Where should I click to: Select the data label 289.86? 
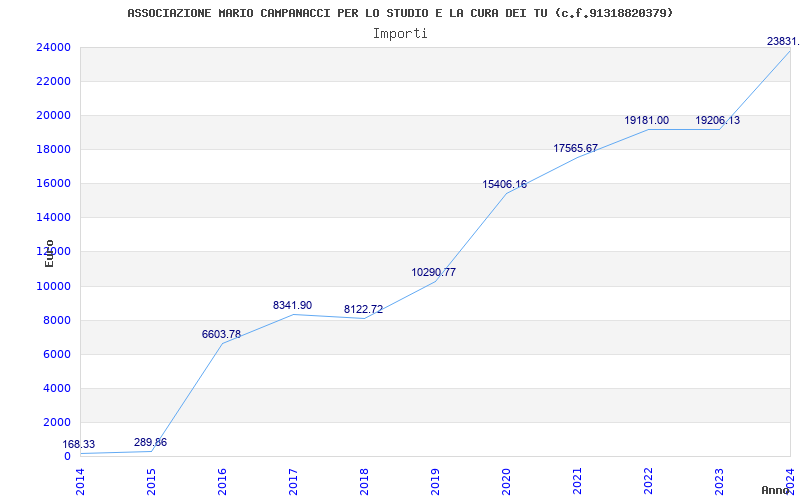151,442
